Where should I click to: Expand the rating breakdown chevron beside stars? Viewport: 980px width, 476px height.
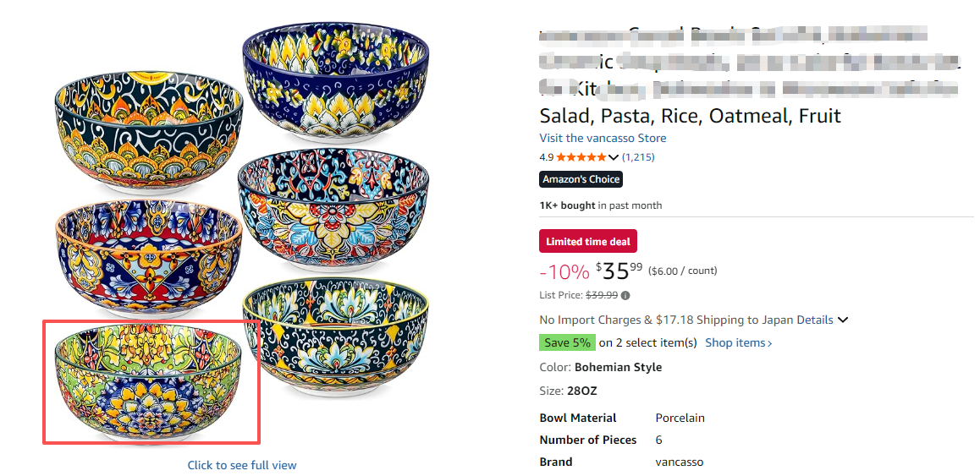614,157
